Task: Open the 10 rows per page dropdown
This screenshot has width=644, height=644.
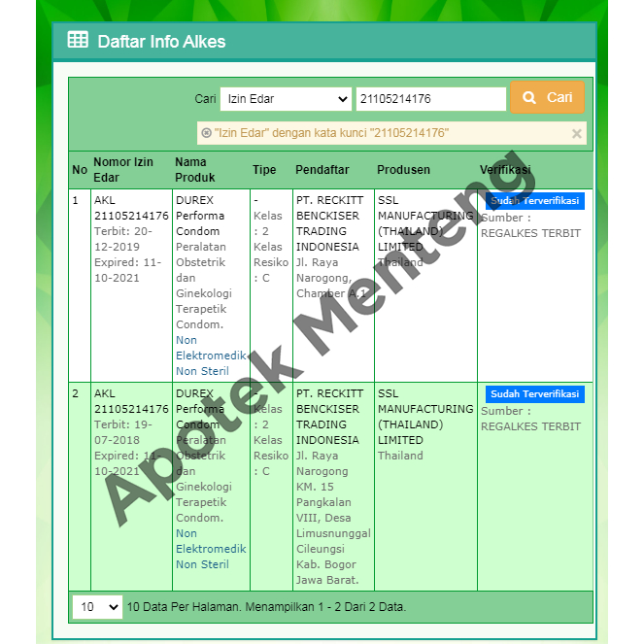Action: [97, 607]
